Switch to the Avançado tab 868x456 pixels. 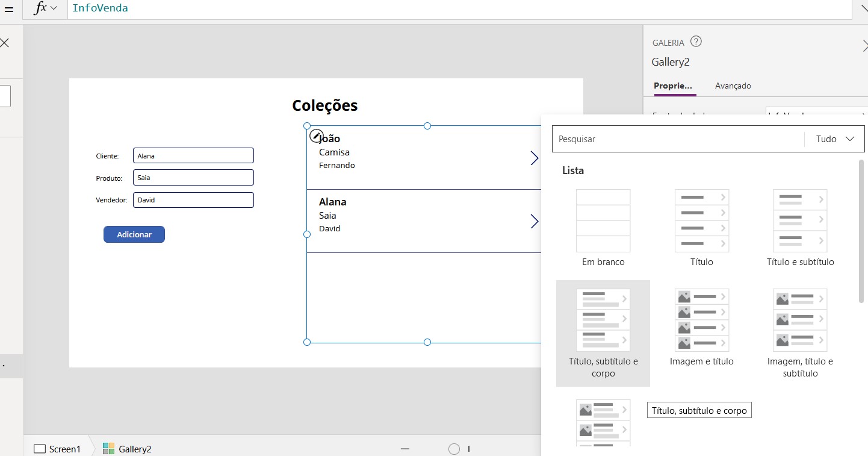(x=733, y=86)
